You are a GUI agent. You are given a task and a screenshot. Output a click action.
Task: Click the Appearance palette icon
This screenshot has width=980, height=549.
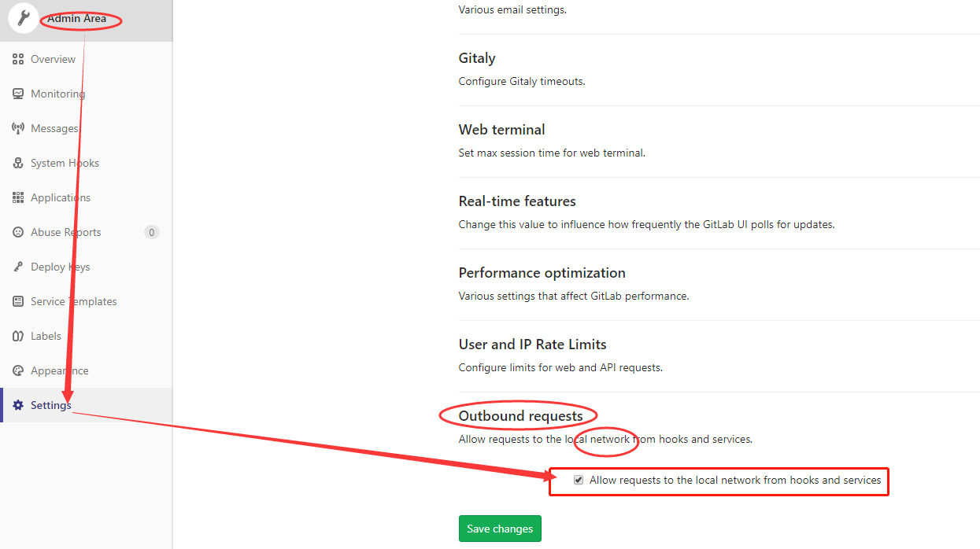[x=18, y=370]
